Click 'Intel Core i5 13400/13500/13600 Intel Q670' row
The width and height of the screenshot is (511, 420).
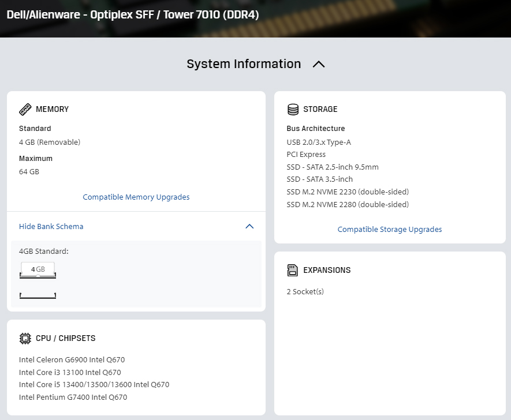coord(94,384)
